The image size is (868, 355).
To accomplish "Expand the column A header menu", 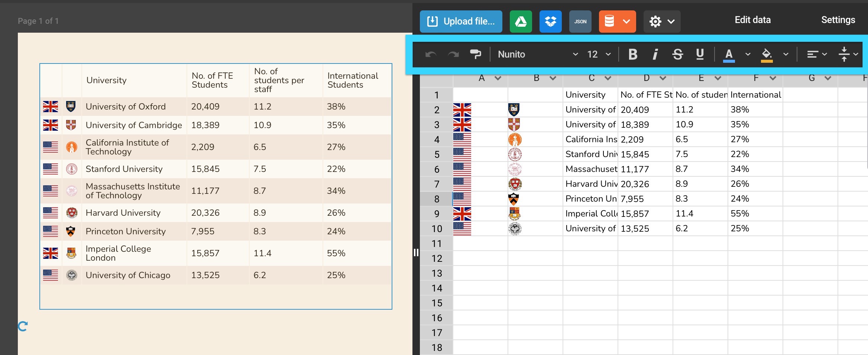I will point(498,78).
